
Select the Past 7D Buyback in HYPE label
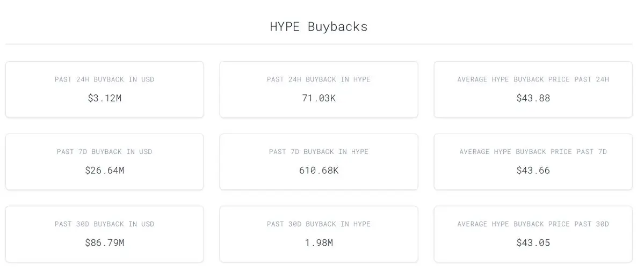(x=319, y=151)
